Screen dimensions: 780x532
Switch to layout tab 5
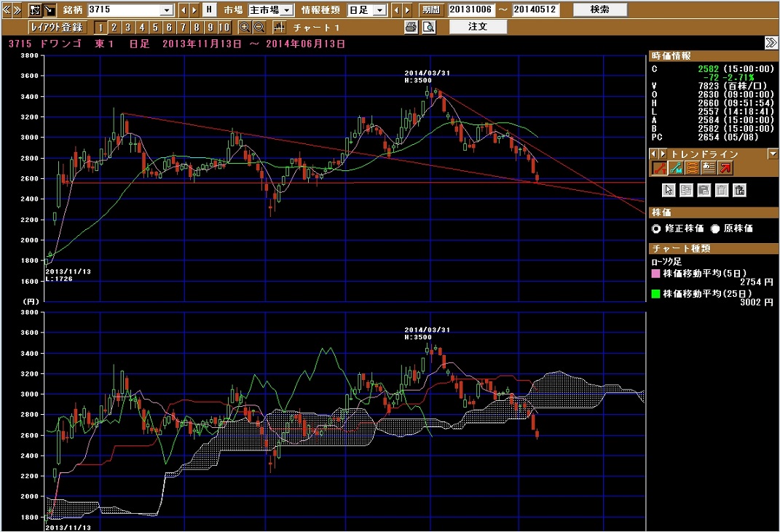coord(155,28)
